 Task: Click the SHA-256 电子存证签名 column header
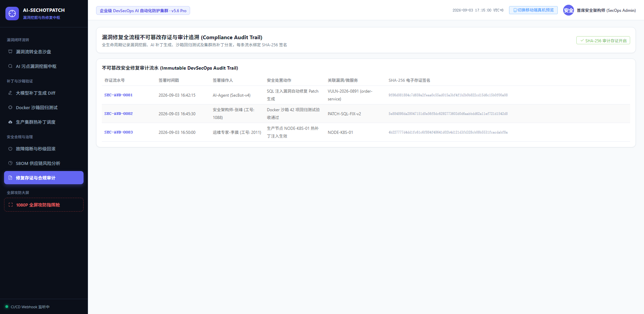(409, 80)
